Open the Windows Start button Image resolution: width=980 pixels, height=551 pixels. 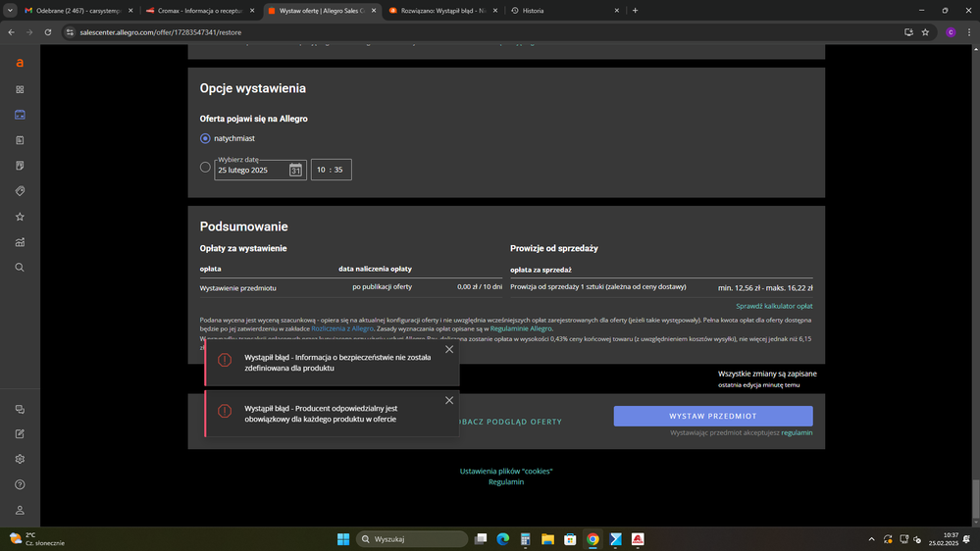343,539
